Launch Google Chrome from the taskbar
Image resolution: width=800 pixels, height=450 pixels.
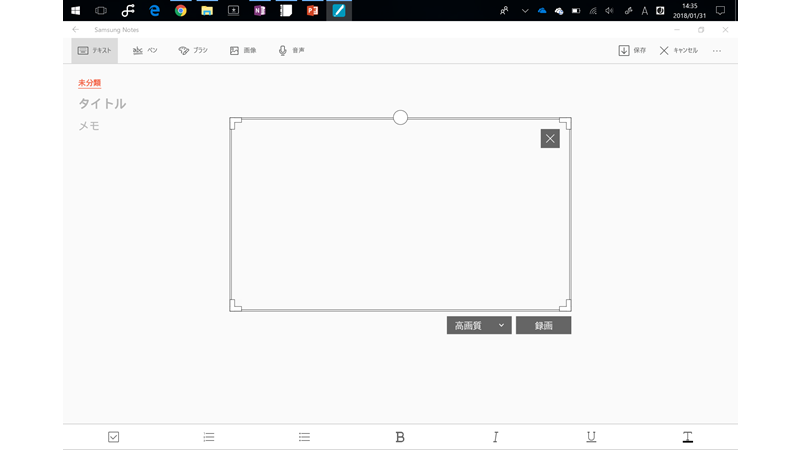coord(181,11)
